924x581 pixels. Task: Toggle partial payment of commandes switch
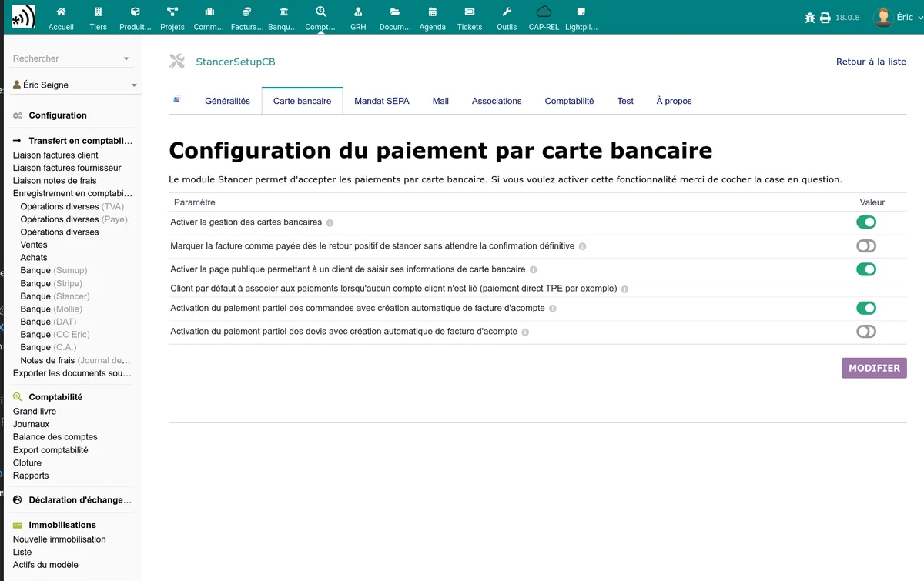866,308
